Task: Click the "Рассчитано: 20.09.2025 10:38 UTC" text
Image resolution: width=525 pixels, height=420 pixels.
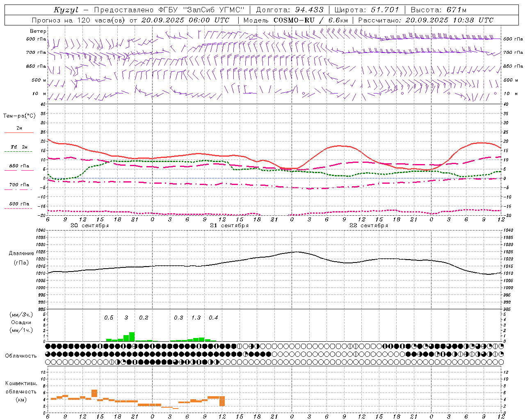Action: coord(426,20)
